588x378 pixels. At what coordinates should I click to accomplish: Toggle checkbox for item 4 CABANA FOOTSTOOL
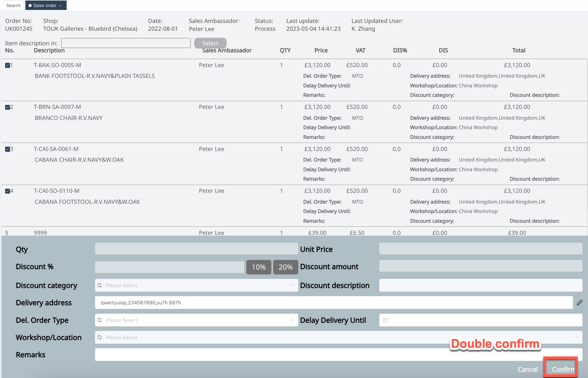[8, 191]
